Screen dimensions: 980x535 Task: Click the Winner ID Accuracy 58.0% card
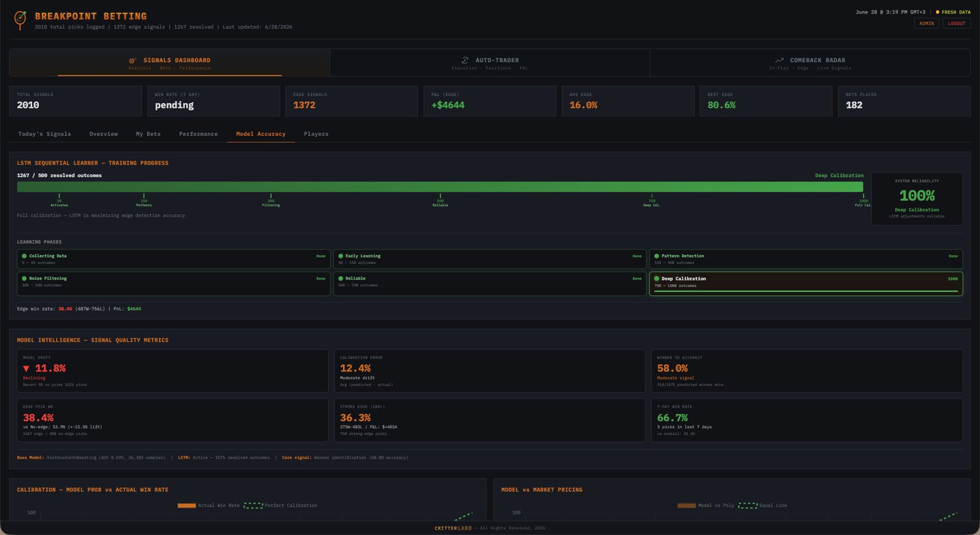(807, 370)
